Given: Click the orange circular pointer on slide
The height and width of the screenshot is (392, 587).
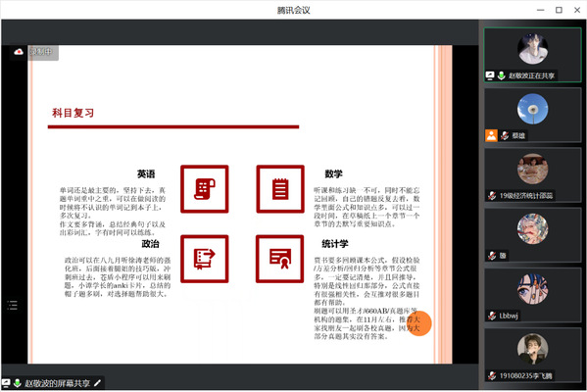Looking at the screenshot, I should pos(418,323).
